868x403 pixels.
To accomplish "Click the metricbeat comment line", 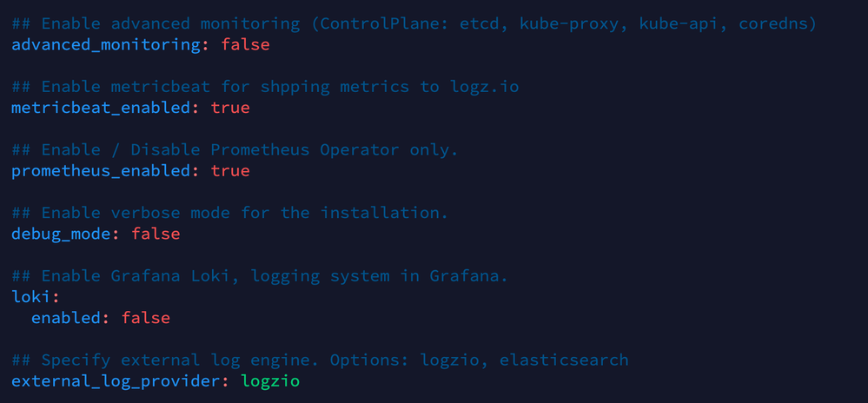I will (x=265, y=87).
